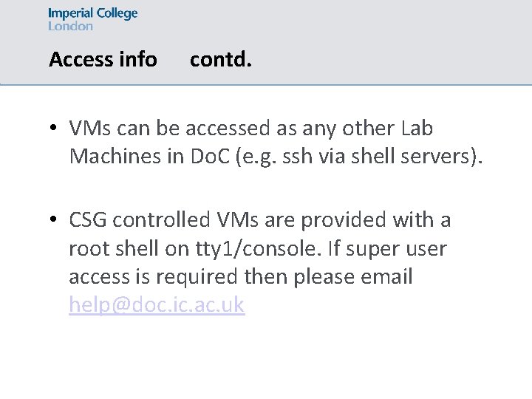532x399 pixels.
Task: Click the text tty1/console
Action: pyautogui.click(x=258, y=249)
